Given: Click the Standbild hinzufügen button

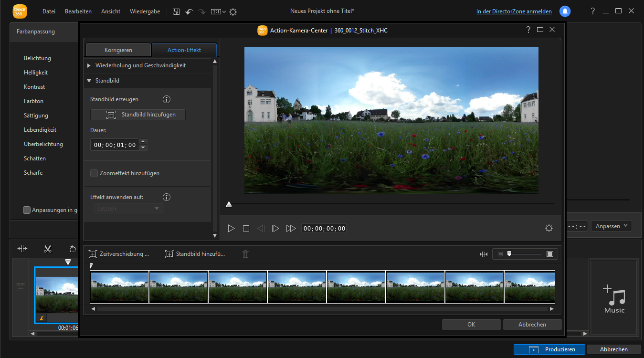Looking at the screenshot, I should coord(138,115).
